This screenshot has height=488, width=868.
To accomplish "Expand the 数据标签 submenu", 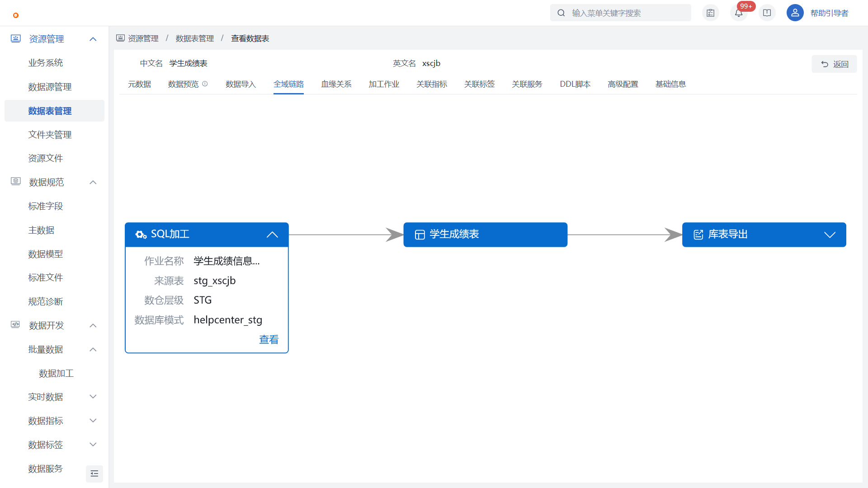I will (93, 445).
